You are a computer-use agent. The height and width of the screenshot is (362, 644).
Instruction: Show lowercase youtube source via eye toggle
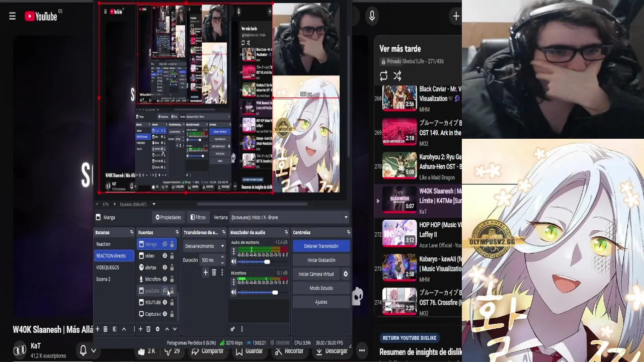click(x=165, y=291)
